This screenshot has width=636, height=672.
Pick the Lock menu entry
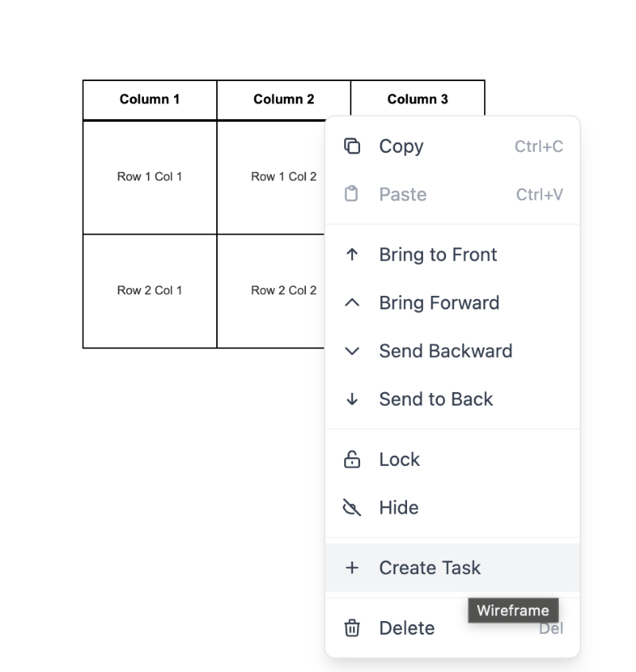point(399,460)
